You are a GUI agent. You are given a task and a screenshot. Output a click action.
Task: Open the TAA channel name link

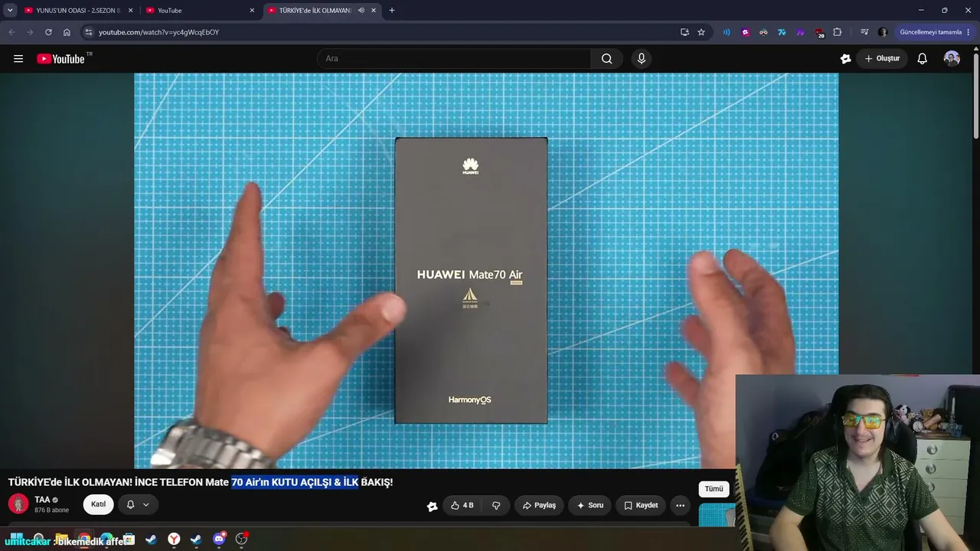tap(42, 500)
